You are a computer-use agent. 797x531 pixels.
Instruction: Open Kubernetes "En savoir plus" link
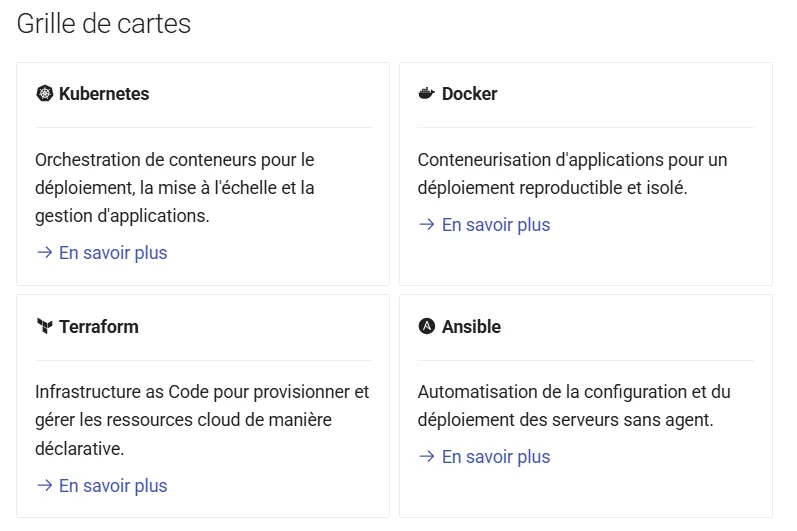click(113, 253)
